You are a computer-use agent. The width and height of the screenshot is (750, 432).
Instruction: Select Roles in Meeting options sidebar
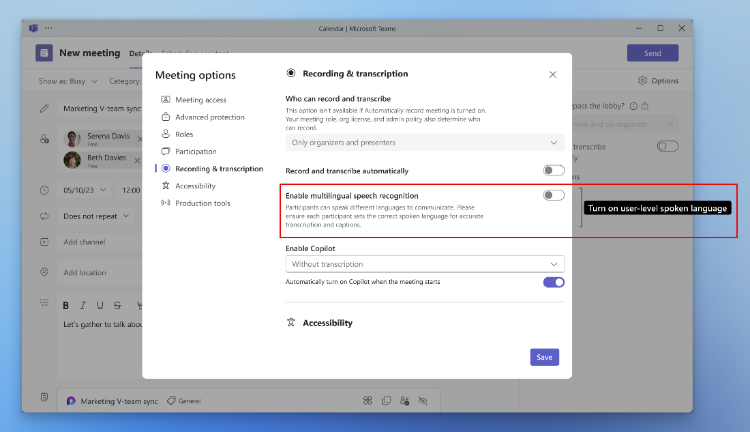(177, 134)
